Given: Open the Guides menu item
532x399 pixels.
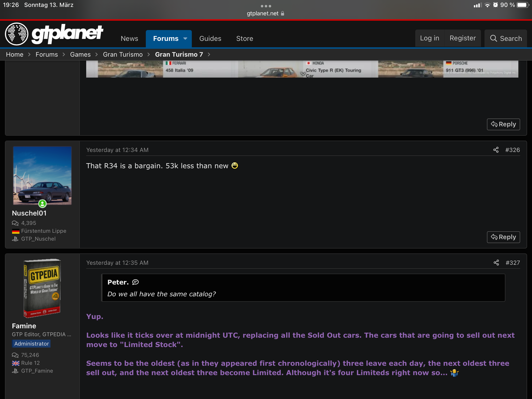Looking at the screenshot, I should click(210, 39).
